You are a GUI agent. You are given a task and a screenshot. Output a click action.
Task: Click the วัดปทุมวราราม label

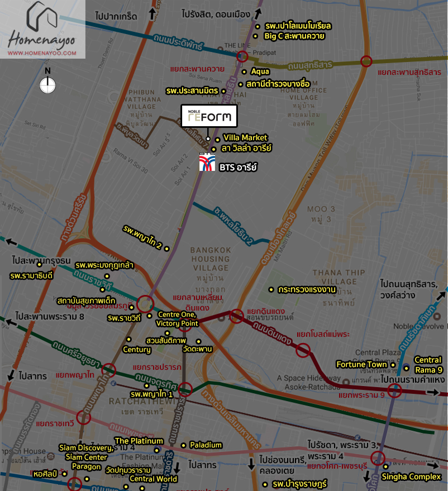(128, 470)
